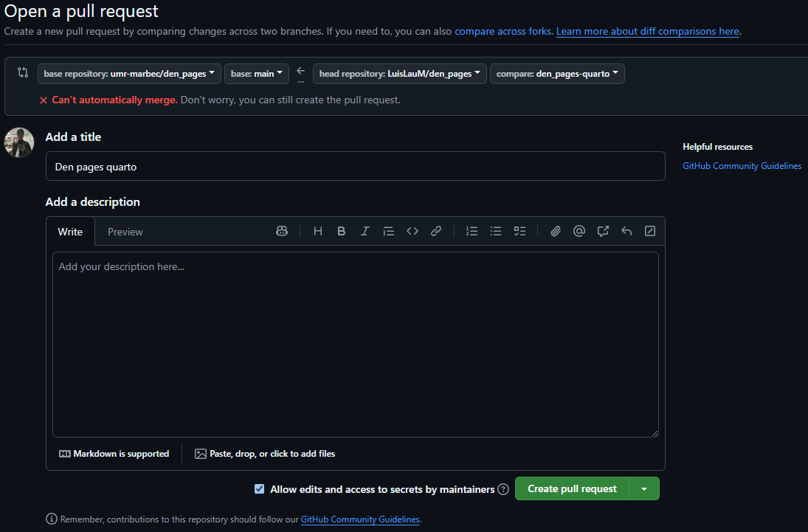
Task: Select the Write tab
Action: tap(70, 232)
